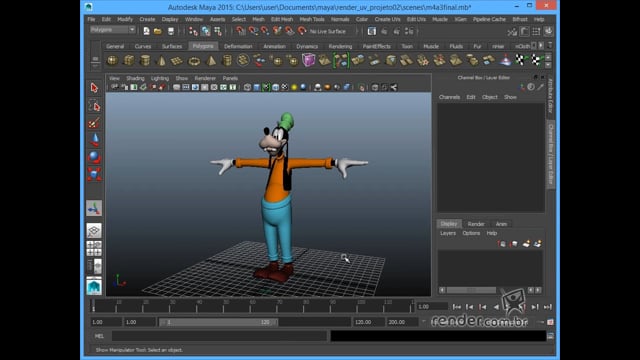Viewport: 640px width, 360px height.
Task: Switch to the Rendering shelf tab
Action: pos(340,46)
